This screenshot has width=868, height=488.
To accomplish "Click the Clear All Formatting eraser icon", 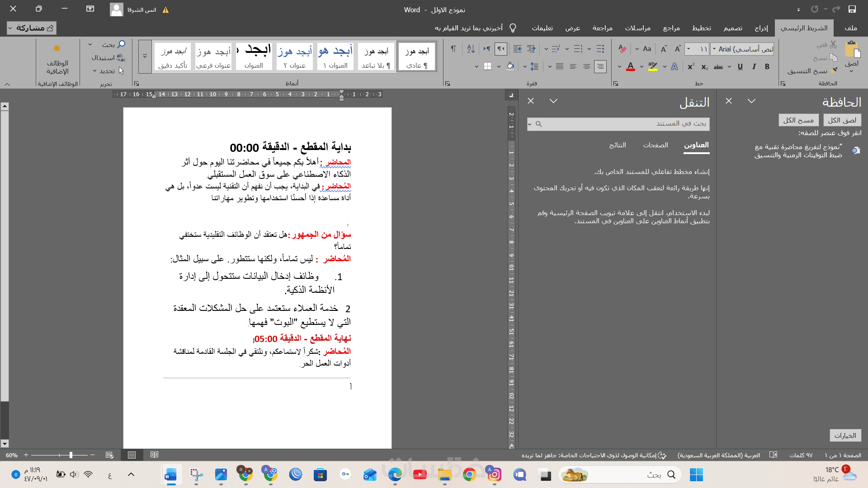I will pos(623,49).
